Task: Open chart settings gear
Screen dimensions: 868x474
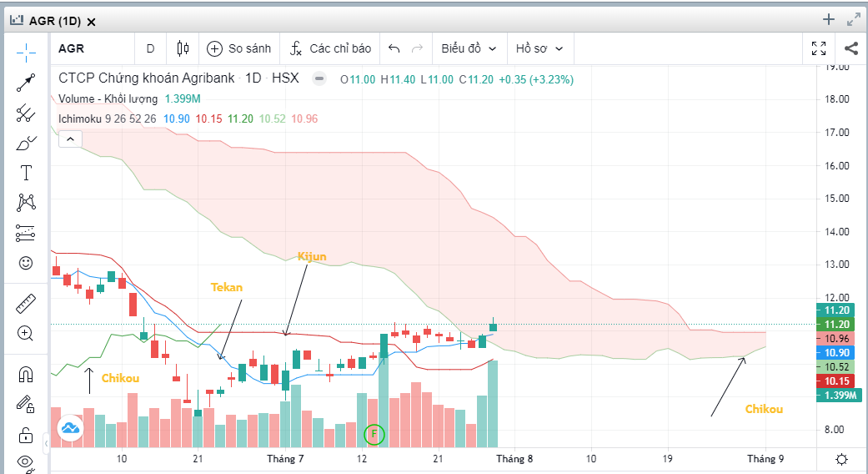Action: 841,459
